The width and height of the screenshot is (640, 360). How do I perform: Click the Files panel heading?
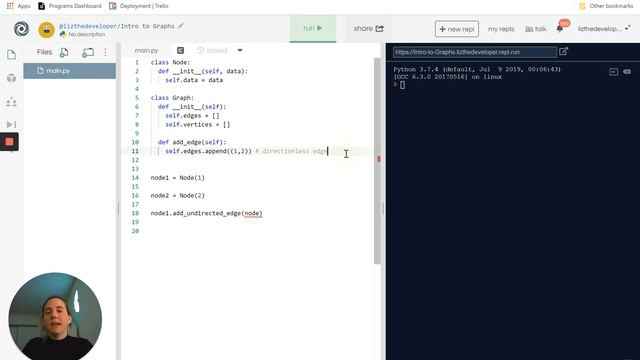pyautogui.click(x=44, y=52)
